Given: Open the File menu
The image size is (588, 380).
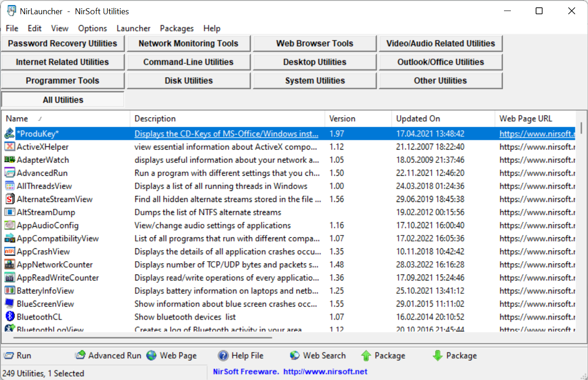Looking at the screenshot, I should [x=12, y=28].
